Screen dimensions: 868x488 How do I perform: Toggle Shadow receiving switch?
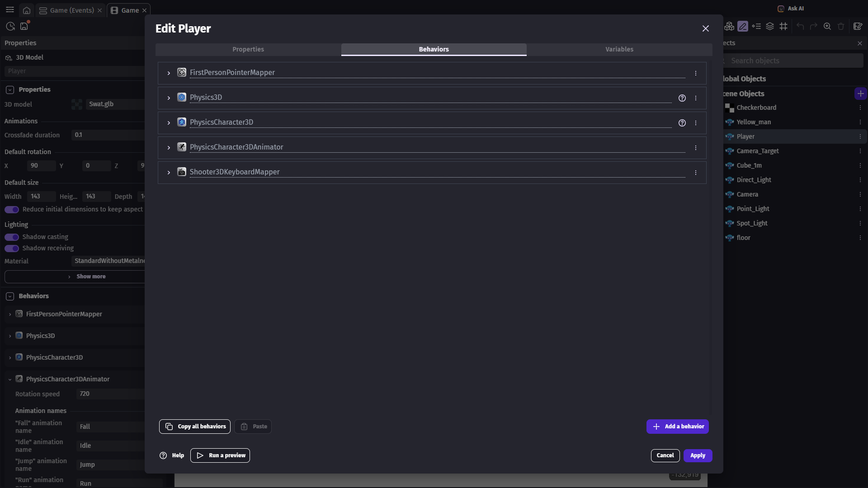12,249
